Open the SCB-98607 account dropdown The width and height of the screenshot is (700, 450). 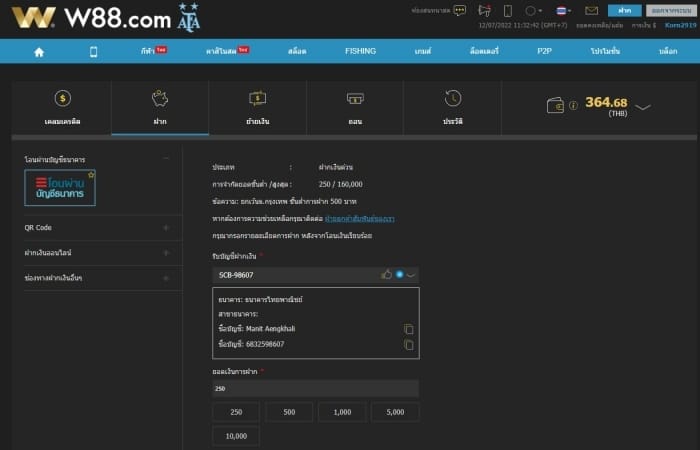316,275
